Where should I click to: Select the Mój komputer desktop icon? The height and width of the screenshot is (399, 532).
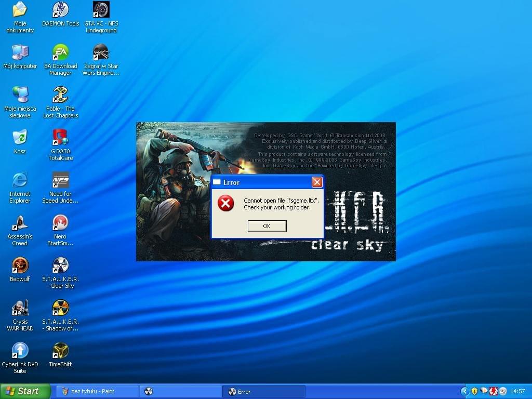20,56
